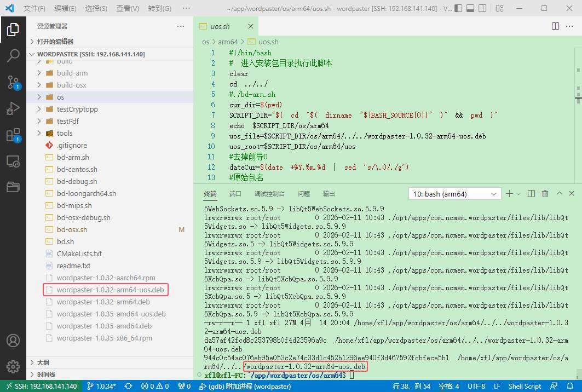
Task: Open the Run and Debug view
Action: [13, 108]
